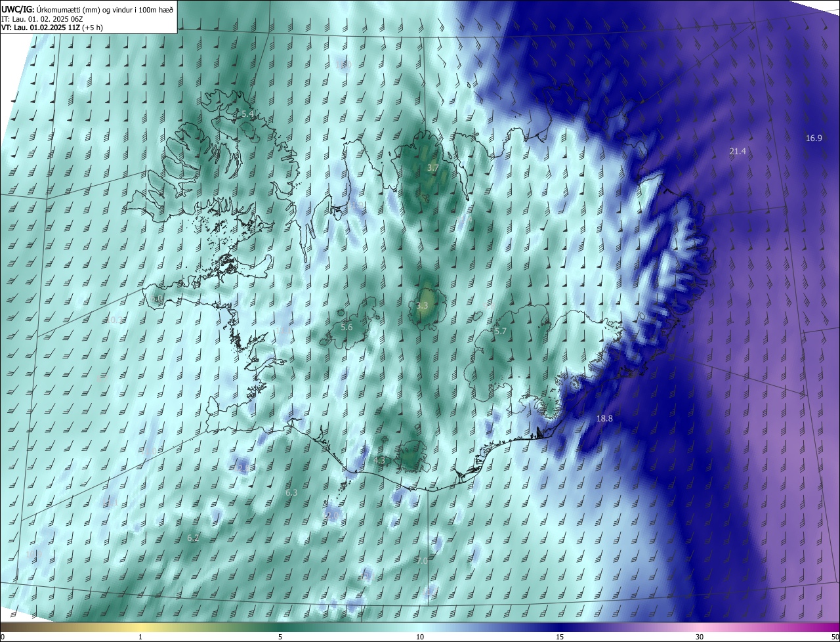Click the 21.4 value label on the map
The width and height of the screenshot is (840, 642).
(738, 152)
